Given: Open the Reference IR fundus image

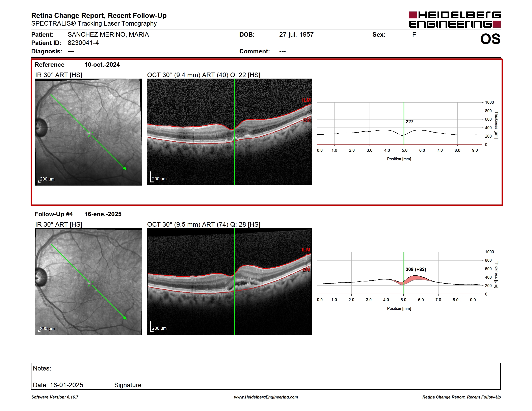Looking at the screenshot, I should (88, 132).
